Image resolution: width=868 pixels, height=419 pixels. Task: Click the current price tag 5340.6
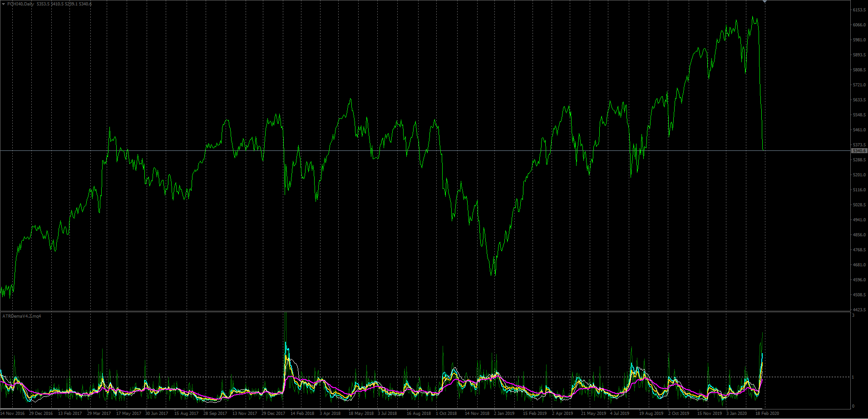click(x=859, y=150)
